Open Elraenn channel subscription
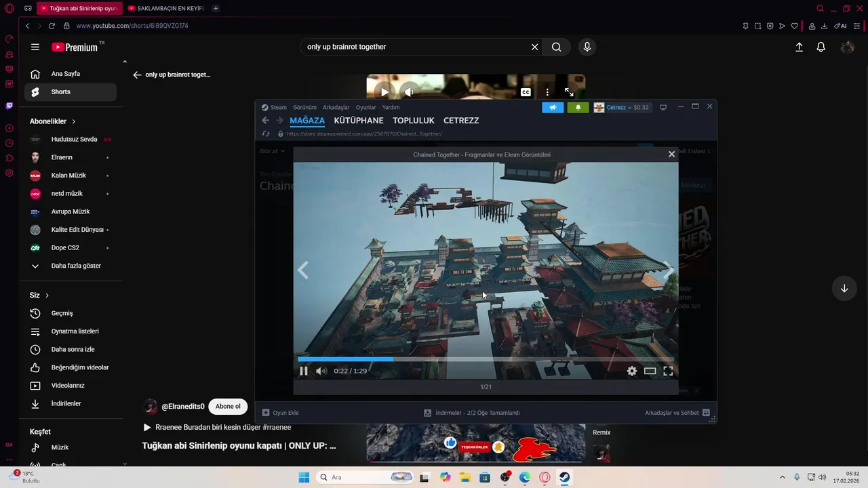The width and height of the screenshot is (868, 488). 71,157
